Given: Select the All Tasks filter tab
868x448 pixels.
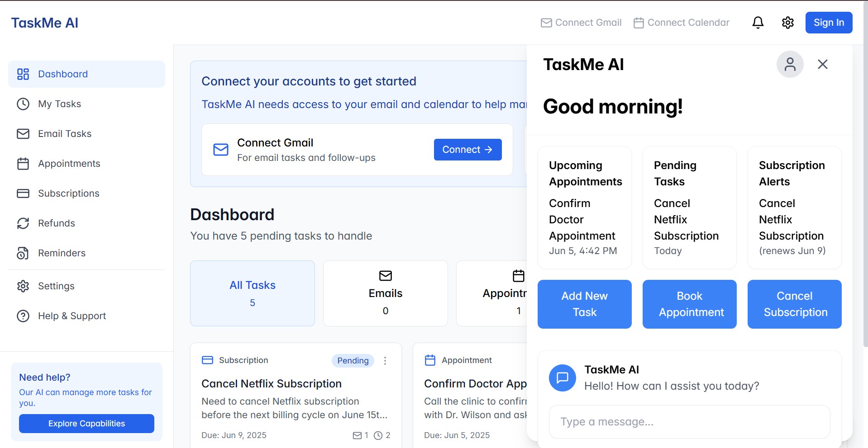Looking at the screenshot, I should 253,293.
